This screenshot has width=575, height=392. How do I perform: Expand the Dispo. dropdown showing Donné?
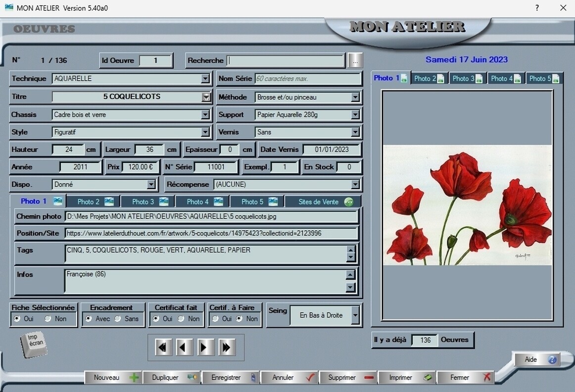click(x=151, y=185)
